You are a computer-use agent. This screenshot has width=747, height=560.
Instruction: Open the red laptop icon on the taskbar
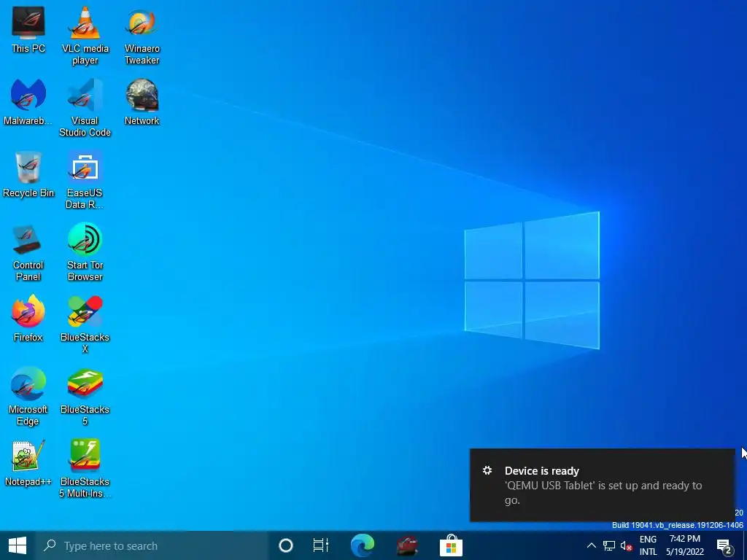(407, 545)
